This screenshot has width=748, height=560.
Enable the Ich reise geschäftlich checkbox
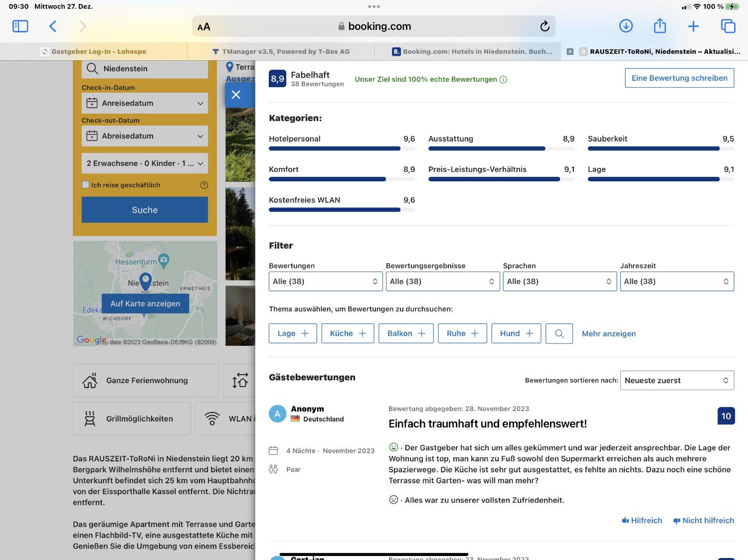(x=85, y=185)
